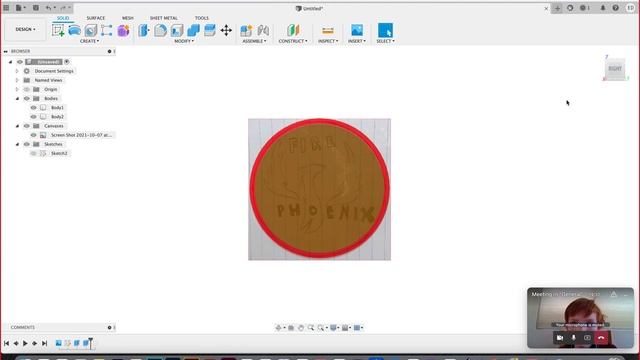Toggle visibility of Bodies folder
This screenshot has width=640, height=360.
pos(27,98)
